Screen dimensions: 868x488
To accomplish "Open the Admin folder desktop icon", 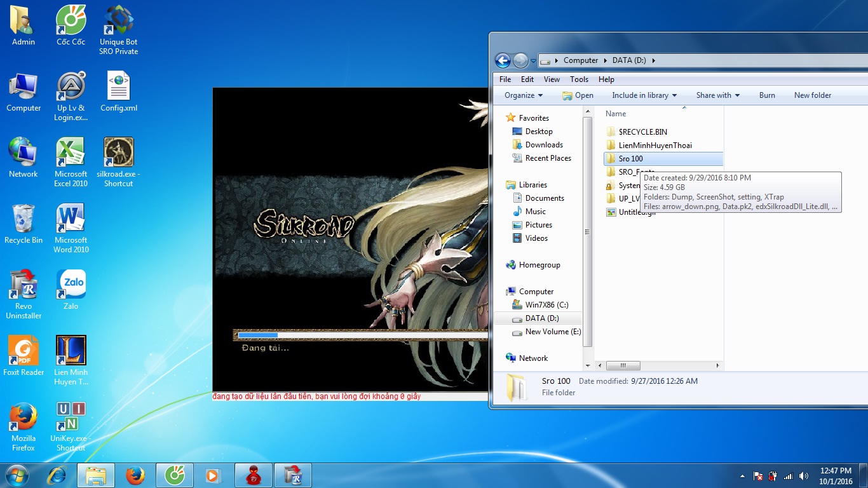I will 24,26.
